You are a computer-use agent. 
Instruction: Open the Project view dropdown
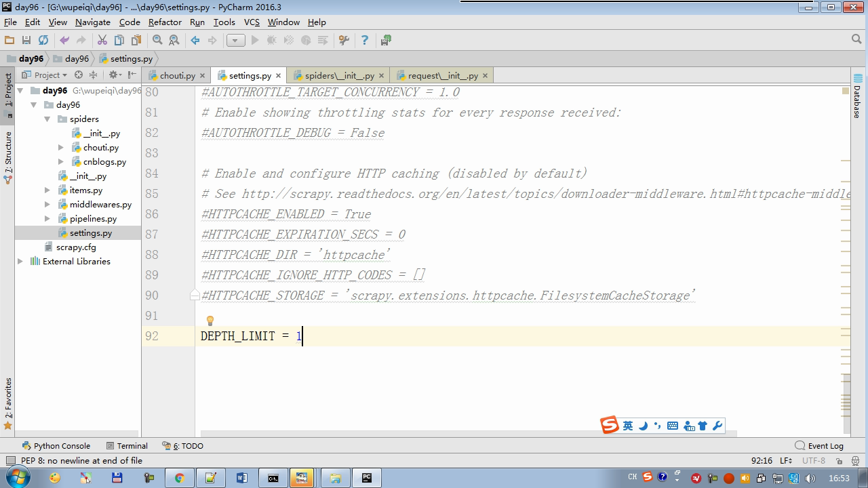coord(45,75)
